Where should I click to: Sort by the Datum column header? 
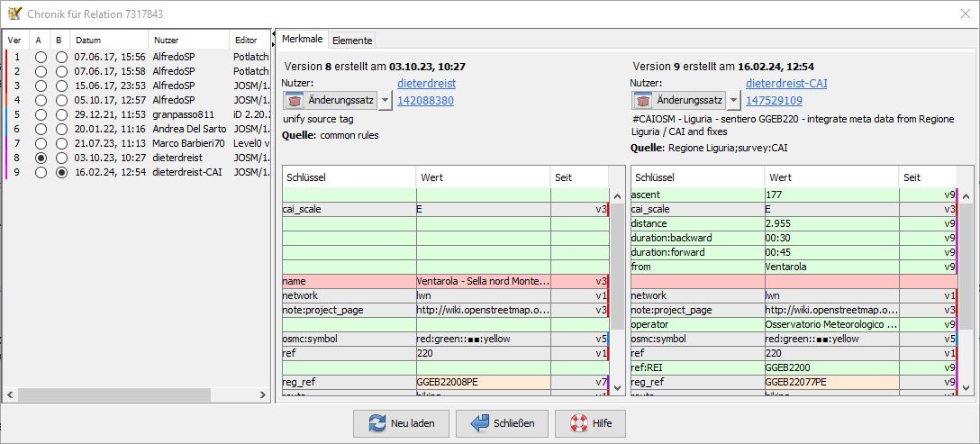(110, 40)
